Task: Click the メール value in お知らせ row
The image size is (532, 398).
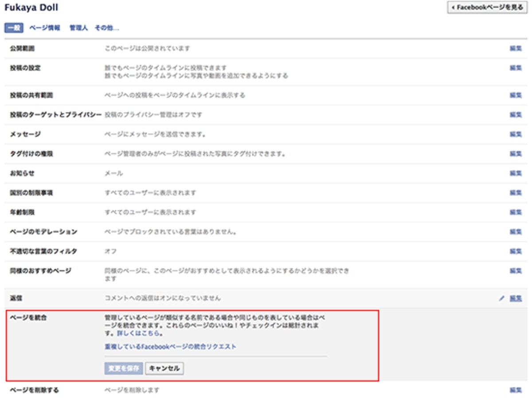Action: (114, 173)
